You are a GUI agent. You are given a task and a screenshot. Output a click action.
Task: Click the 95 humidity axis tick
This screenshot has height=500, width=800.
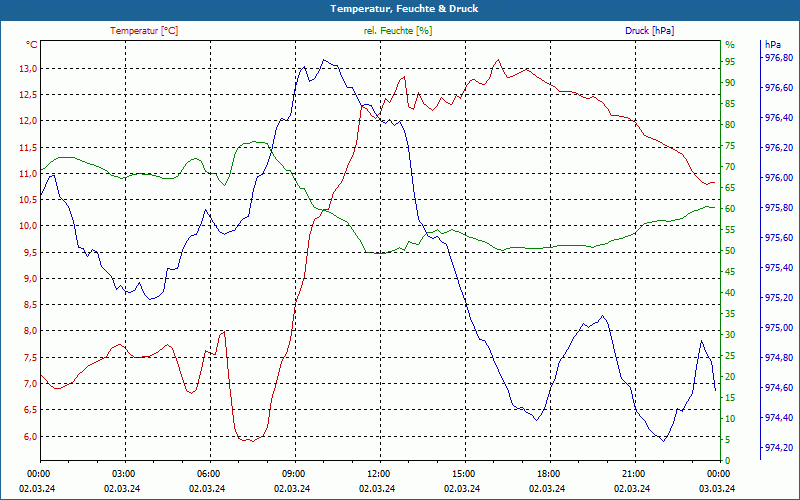(730, 62)
